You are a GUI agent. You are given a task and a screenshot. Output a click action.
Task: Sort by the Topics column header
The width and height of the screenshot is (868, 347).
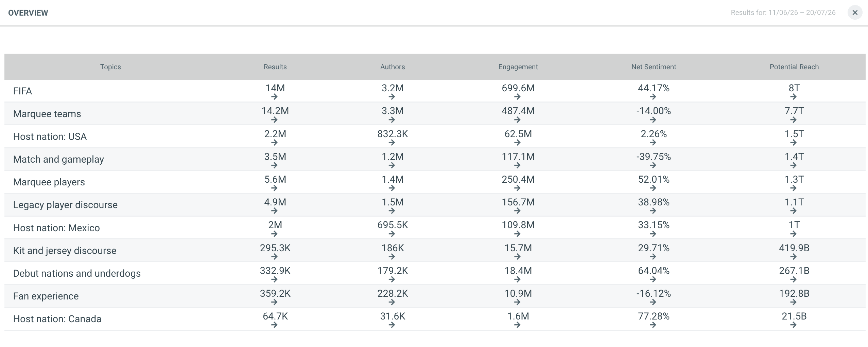pos(110,67)
